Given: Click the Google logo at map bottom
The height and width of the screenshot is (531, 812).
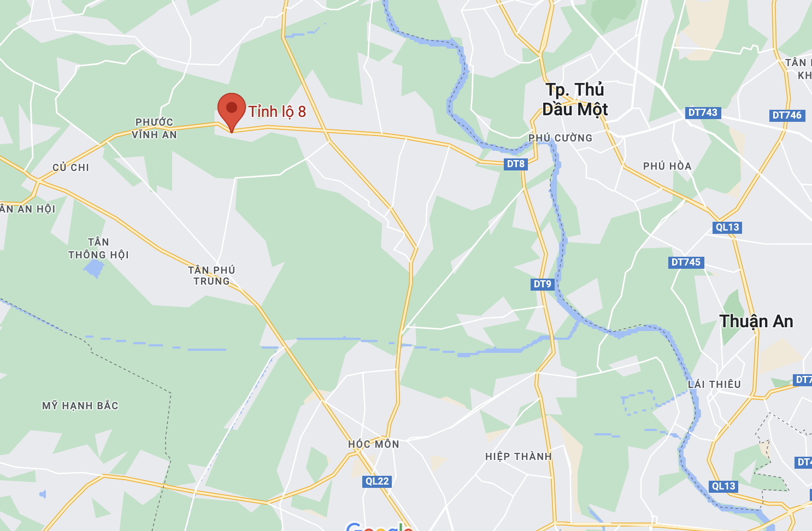Looking at the screenshot, I should coord(380,527).
